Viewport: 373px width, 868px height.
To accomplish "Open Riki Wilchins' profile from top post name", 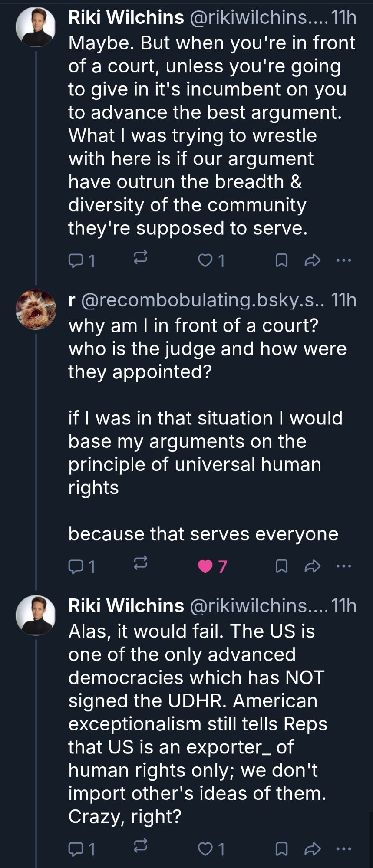I will [126, 18].
